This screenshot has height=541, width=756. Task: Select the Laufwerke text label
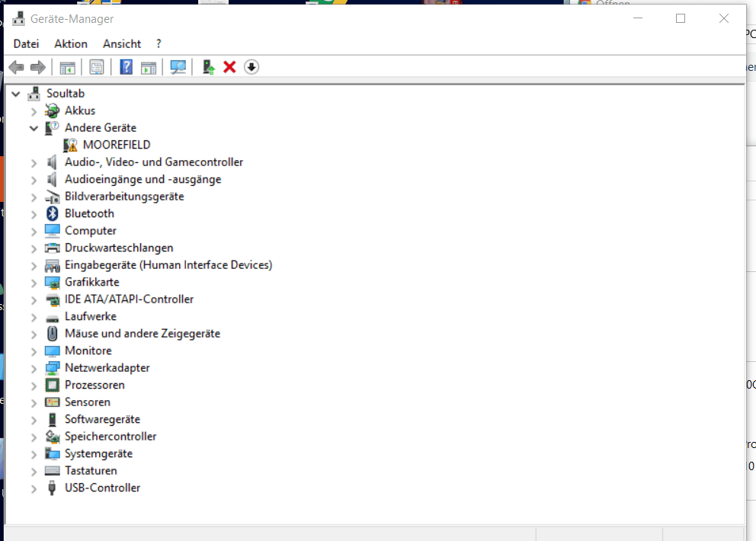(91, 316)
